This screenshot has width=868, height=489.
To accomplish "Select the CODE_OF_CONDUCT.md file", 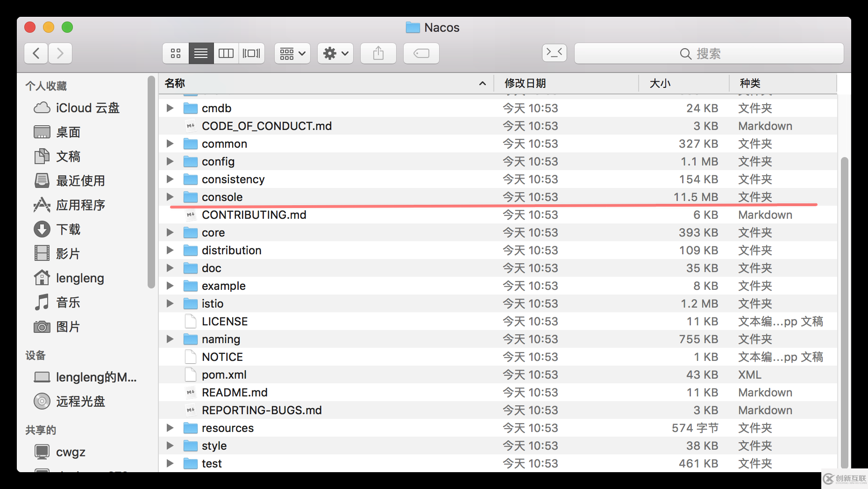I will pyautogui.click(x=498, y=126).
